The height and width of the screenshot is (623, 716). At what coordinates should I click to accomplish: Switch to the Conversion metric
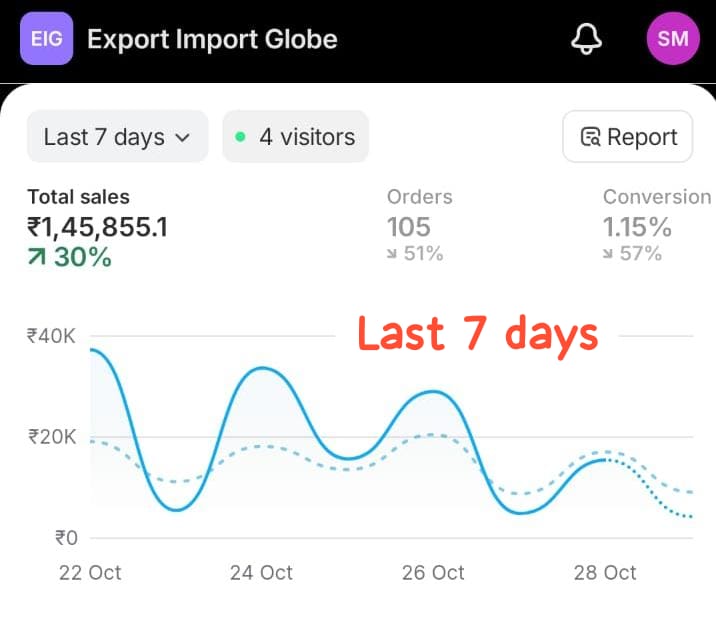656,197
